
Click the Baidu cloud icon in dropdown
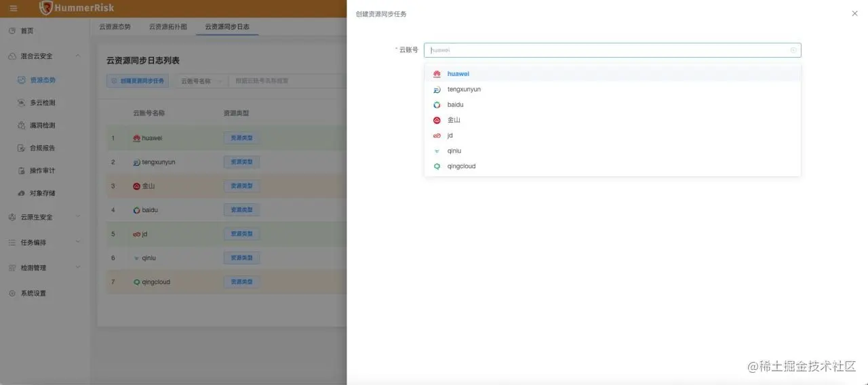click(437, 105)
